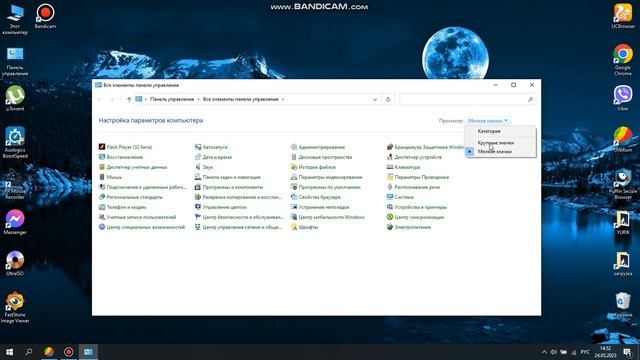640x360 pixels.
Task: Open the notification center icon
Action: pos(627,352)
